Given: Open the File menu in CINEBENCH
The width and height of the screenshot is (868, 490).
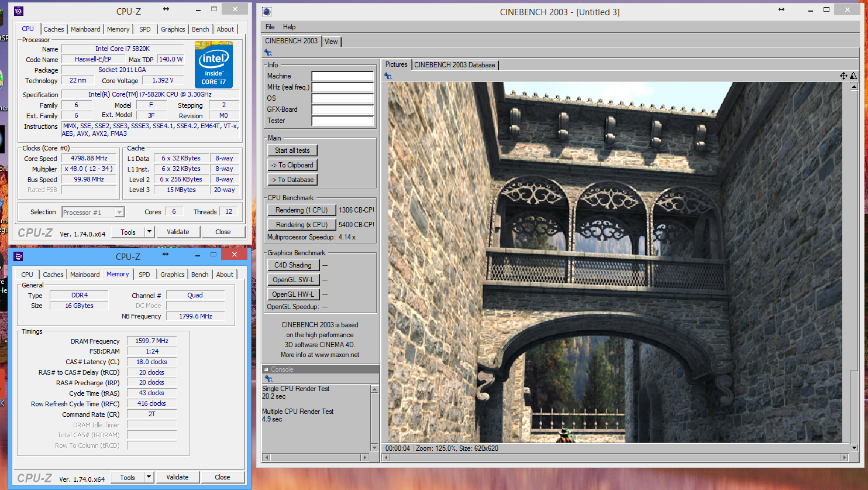Looking at the screenshot, I should tap(270, 27).
